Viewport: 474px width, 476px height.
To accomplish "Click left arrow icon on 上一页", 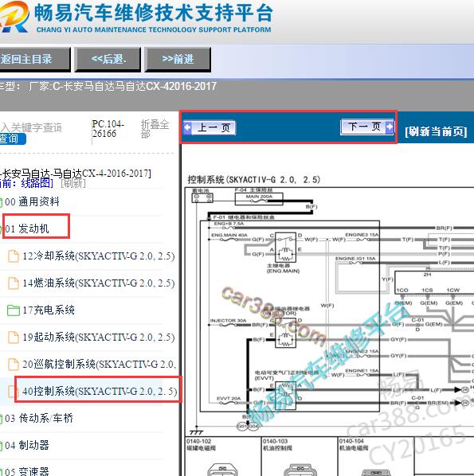I will click(188, 127).
